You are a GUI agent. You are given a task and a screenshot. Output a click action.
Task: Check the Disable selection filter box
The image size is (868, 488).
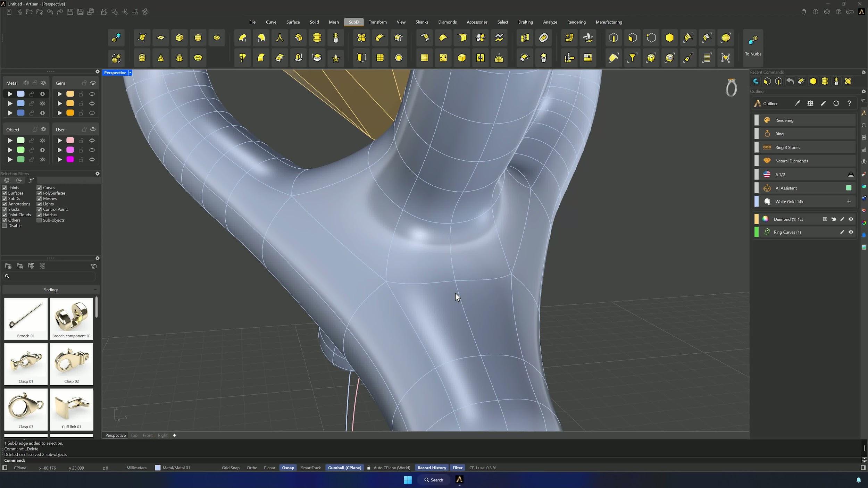pyautogui.click(x=5, y=226)
